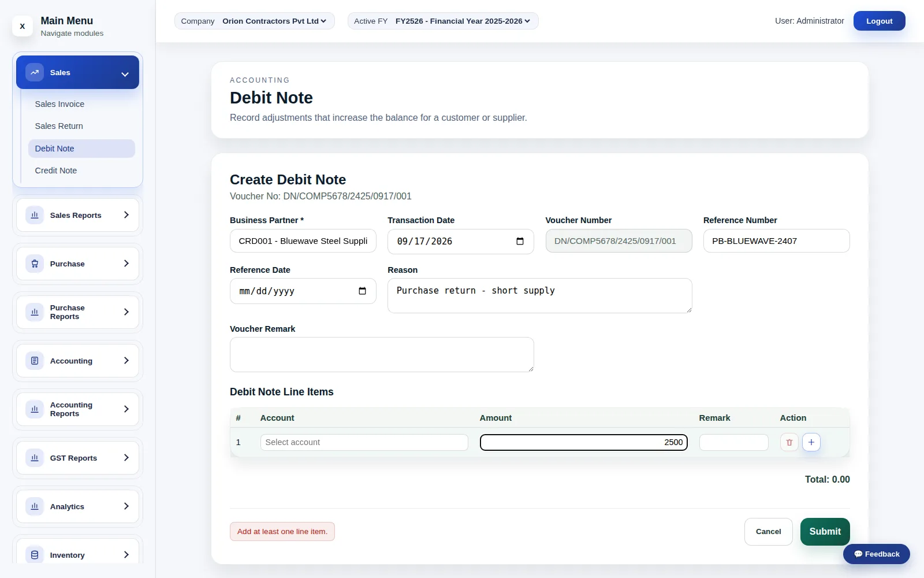Click the Reference Number field
Image resolution: width=924 pixels, height=578 pixels.
776,241
